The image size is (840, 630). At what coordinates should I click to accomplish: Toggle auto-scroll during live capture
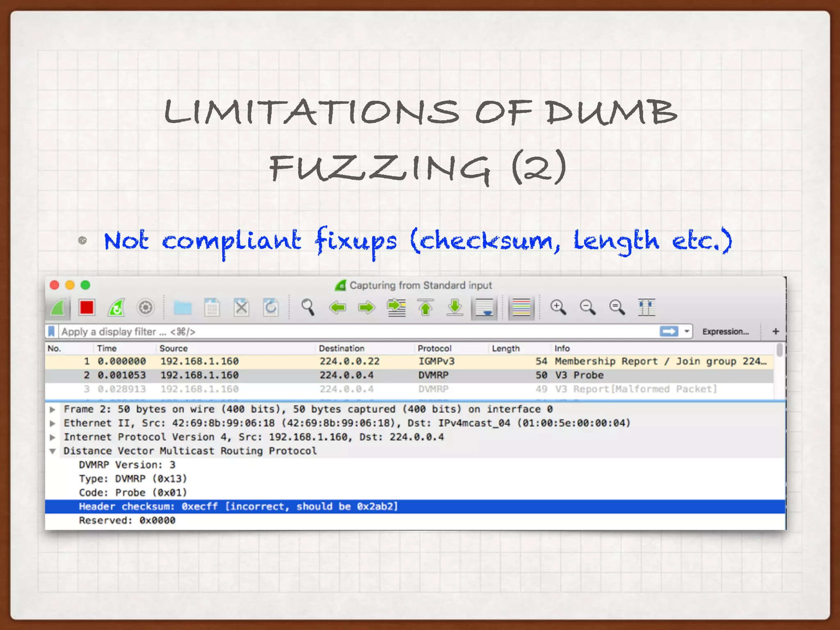(x=484, y=308)
